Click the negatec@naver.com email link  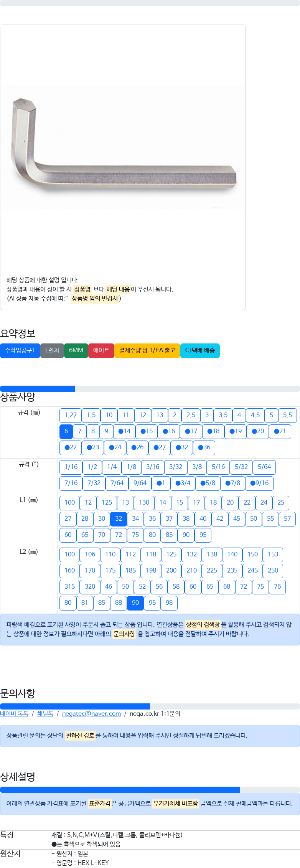click(x=91, y=713)
